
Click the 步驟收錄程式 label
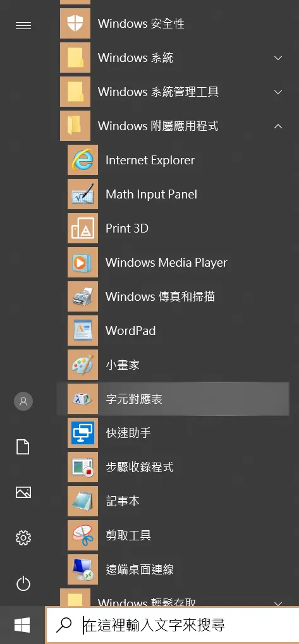pos(140,466)
